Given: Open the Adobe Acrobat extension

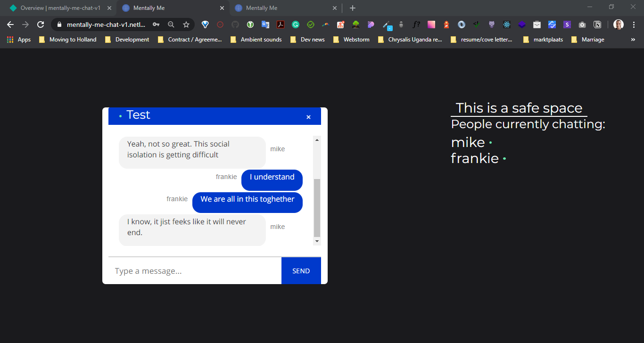Looking at the screenshot, I should click(x=281, y=24).
